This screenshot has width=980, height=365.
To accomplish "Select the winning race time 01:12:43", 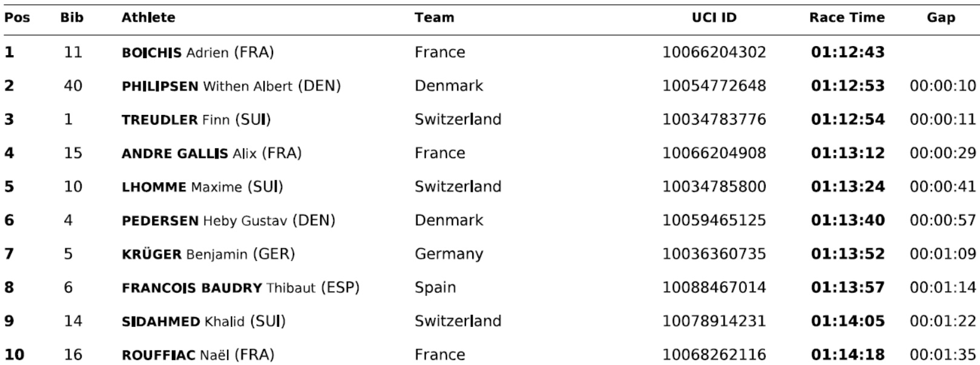I will (847, 53).
